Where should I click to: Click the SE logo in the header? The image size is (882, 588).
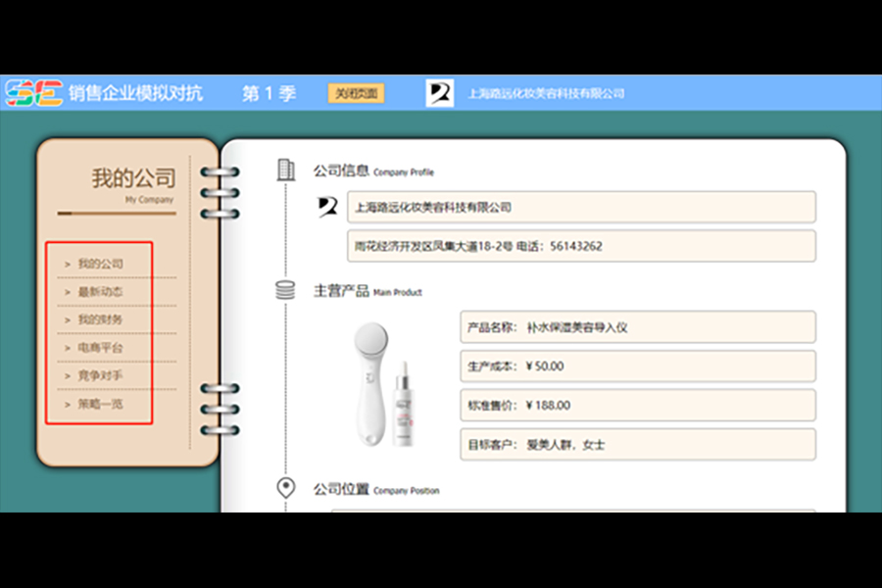click(x=33, y=94)
